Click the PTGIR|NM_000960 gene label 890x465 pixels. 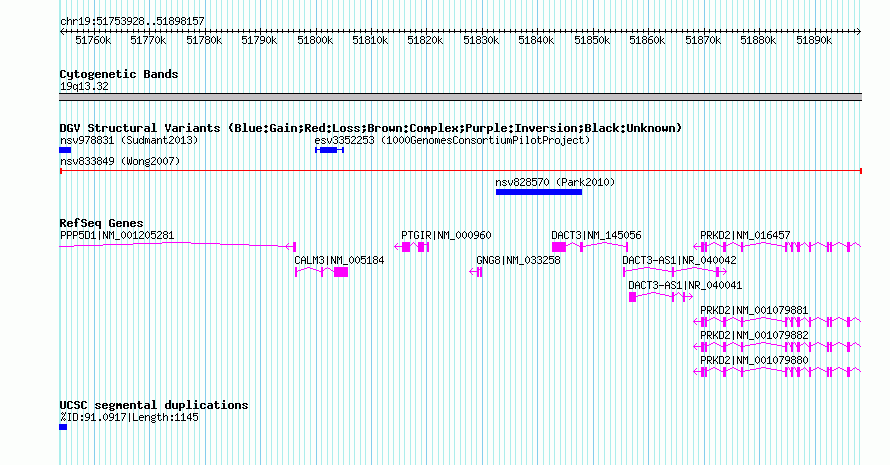[x=446, y=235]
